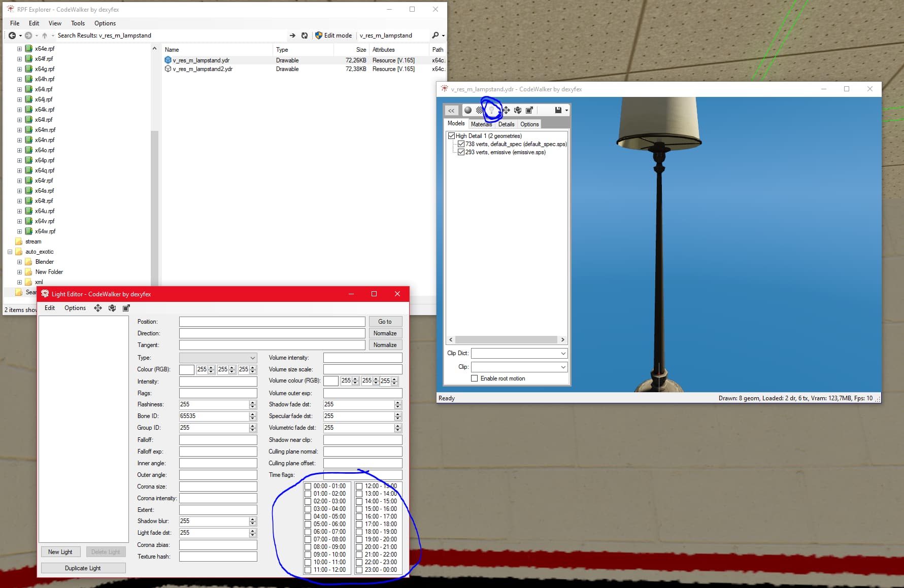Open the Tools menu in RPF Explorer
Viewport: 904px width, 588px height.
coord(78,23)
